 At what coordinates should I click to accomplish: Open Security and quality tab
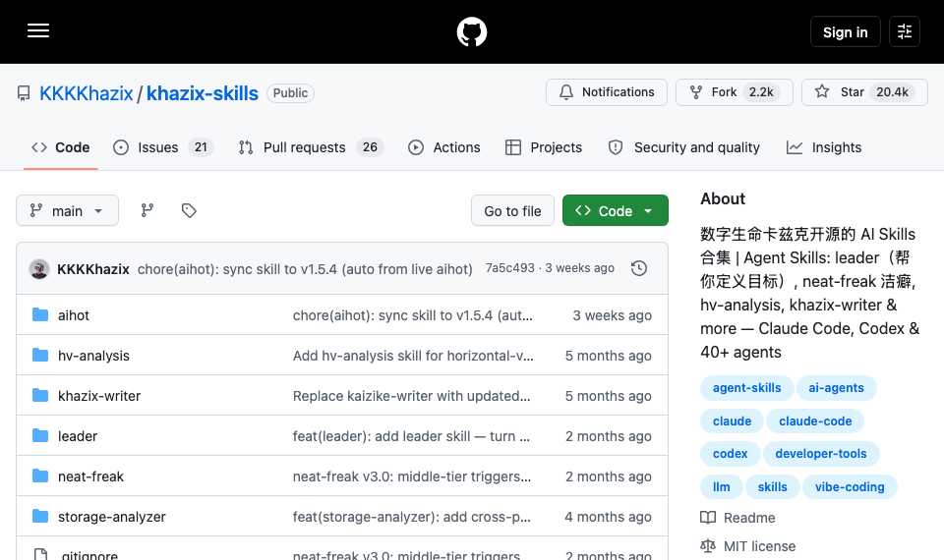pos(684,147)
